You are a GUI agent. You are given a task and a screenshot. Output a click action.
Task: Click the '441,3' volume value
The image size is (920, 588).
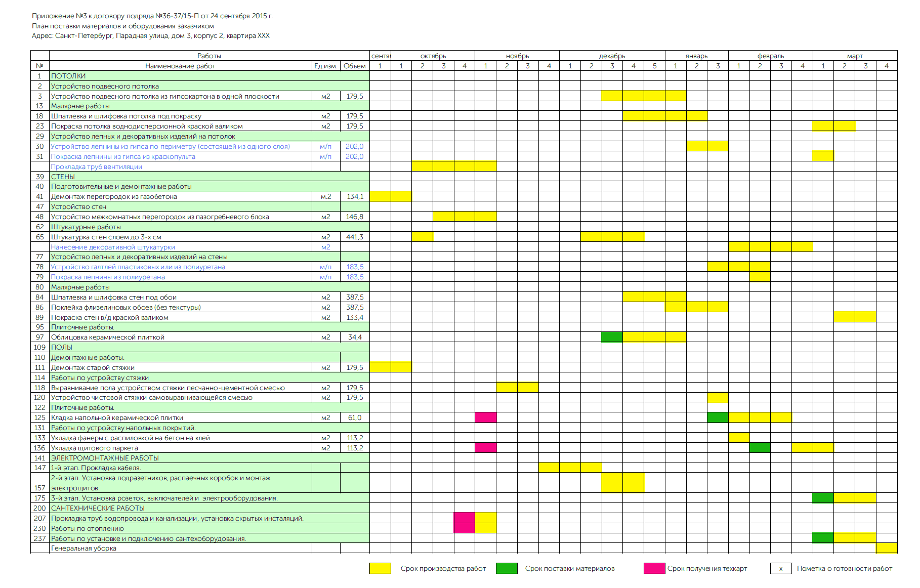coord(355,237)
